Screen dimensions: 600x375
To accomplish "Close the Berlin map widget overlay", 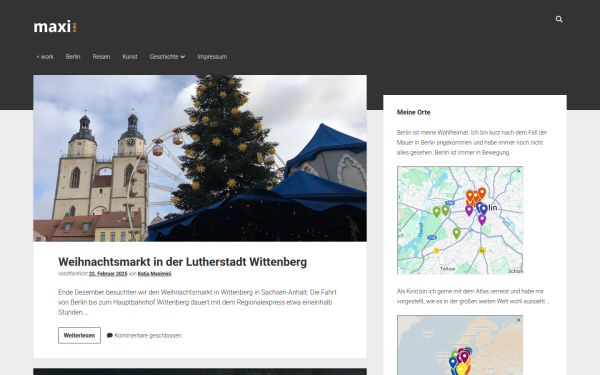I will point(518,171).
